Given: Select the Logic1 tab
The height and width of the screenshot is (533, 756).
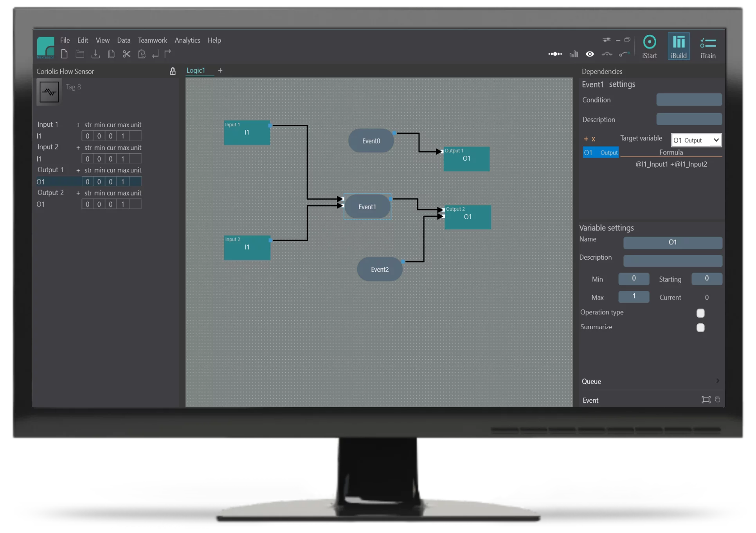Looking at the screenshot, I should (x=196, y=70).
